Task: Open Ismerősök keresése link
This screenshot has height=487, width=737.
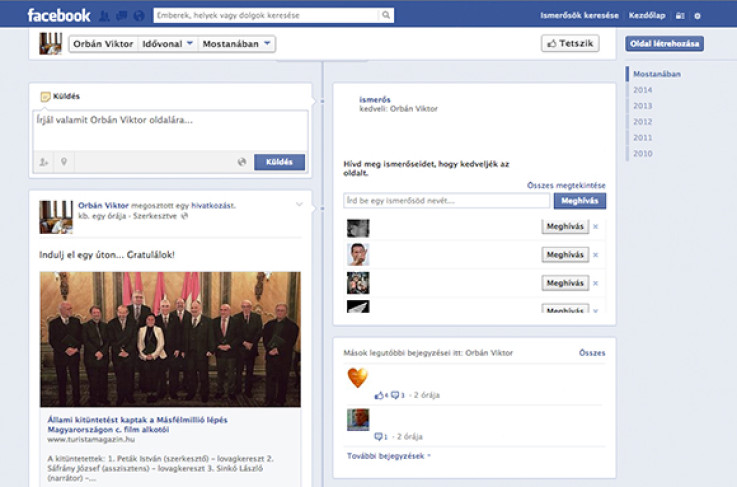Action: (x=579, y=16)
